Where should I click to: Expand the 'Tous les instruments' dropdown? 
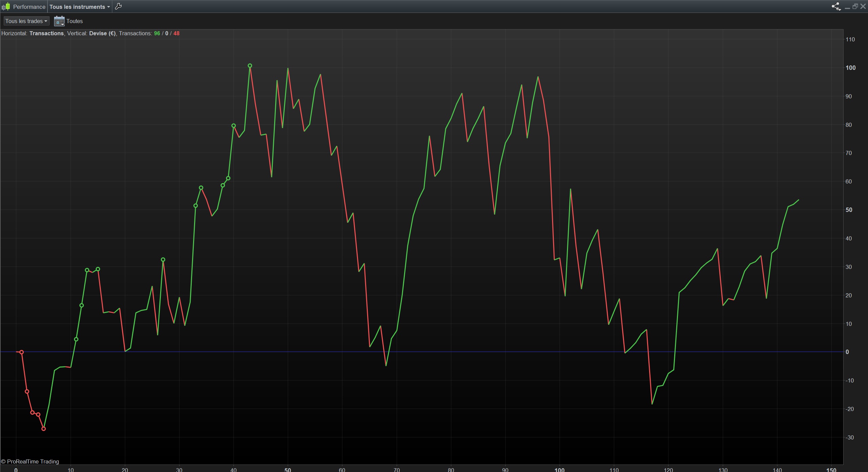[80, 7]
